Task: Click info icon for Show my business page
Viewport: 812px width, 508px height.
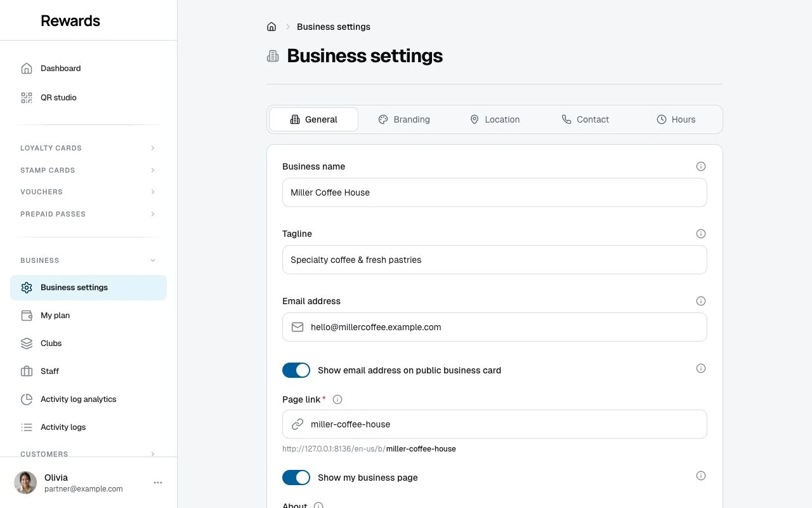Action: click(701, 476)
